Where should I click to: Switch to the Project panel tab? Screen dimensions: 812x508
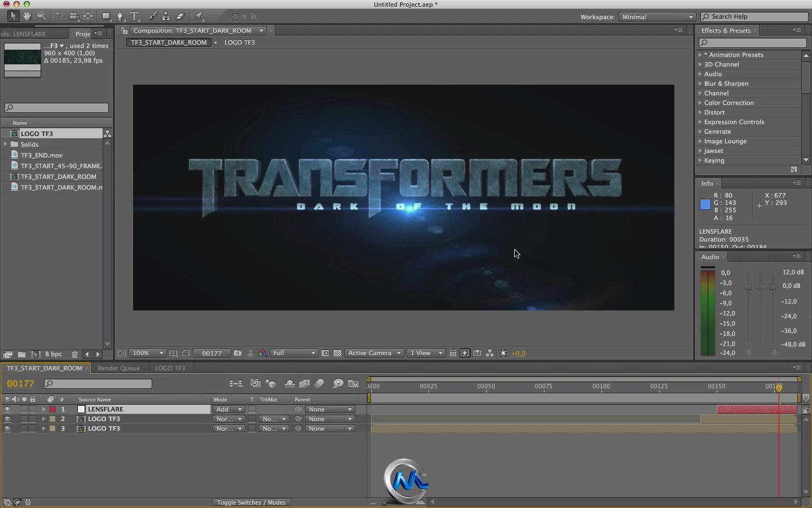tap(82, 34)
